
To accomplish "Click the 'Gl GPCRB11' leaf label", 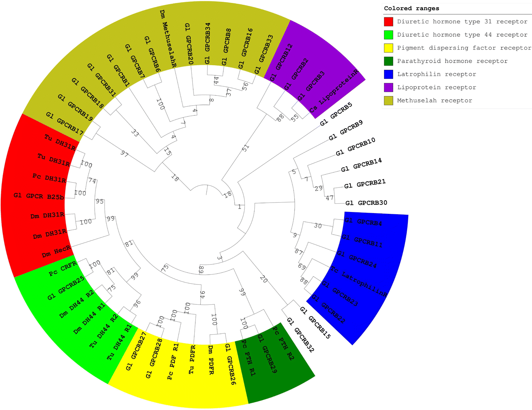I will tap(362, 241).
